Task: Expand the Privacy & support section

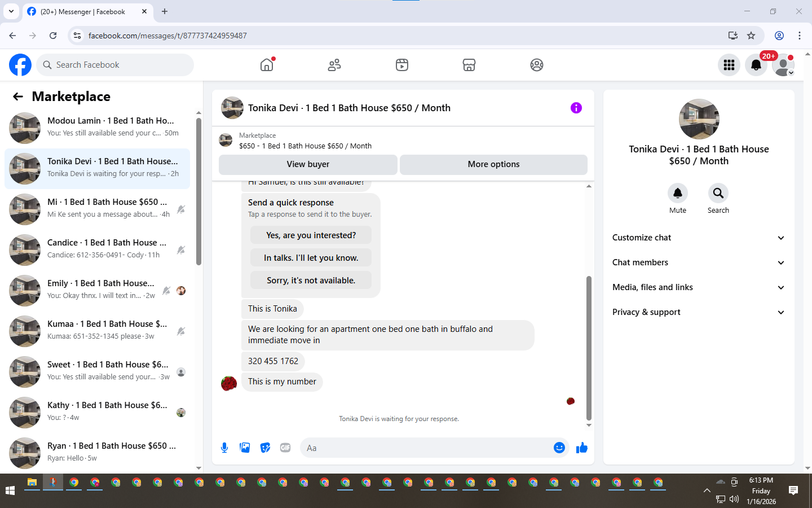Action: [x=699, y=312]
